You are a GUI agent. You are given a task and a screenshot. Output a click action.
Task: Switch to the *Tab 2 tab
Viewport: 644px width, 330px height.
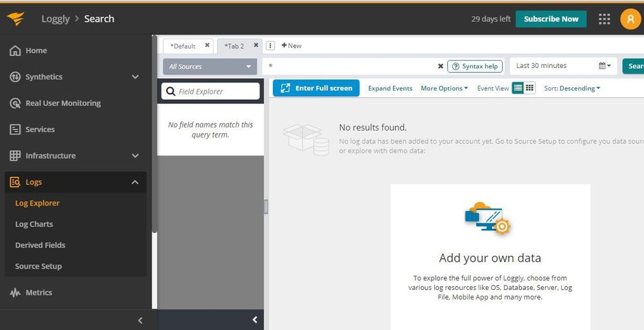tap(234, 46)
